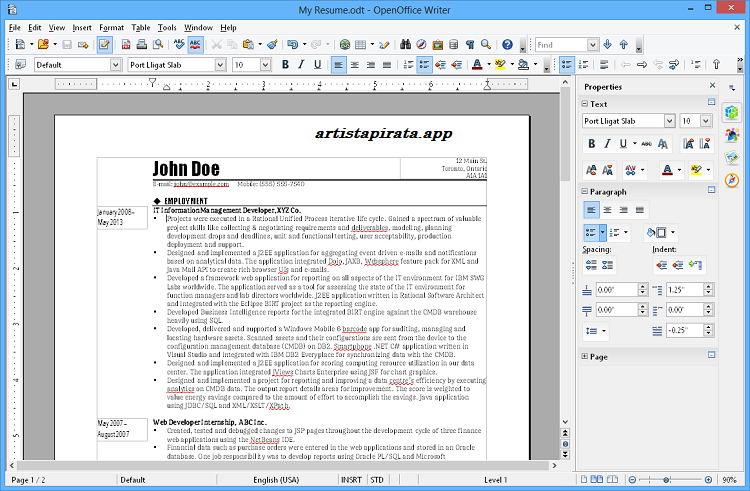The height and width of the screenshot is (491, 750).
Task: Collapse the Paragraph section in Properties
Action: click(x=585, y=191)
